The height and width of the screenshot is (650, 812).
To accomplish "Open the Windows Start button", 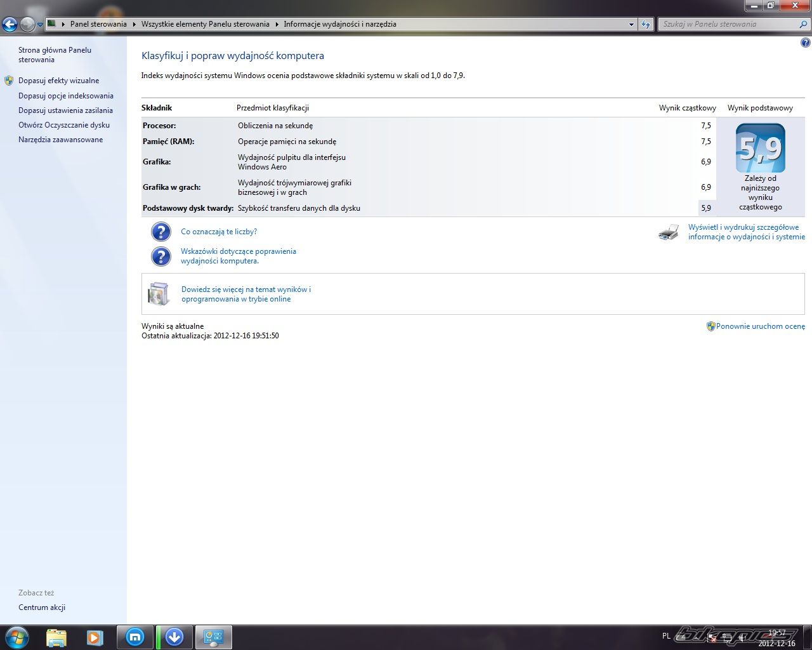I will pyautogui.click(x=16, y=637).
